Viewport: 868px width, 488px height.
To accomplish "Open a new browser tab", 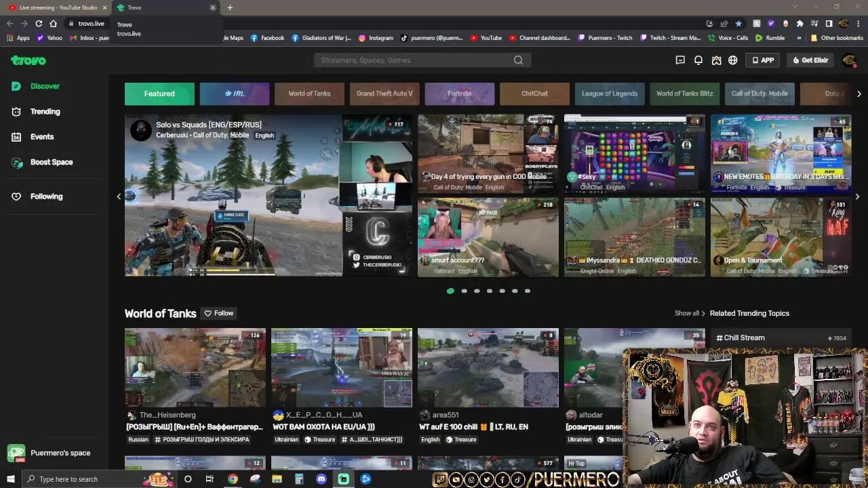I will [x=230, y=7].
